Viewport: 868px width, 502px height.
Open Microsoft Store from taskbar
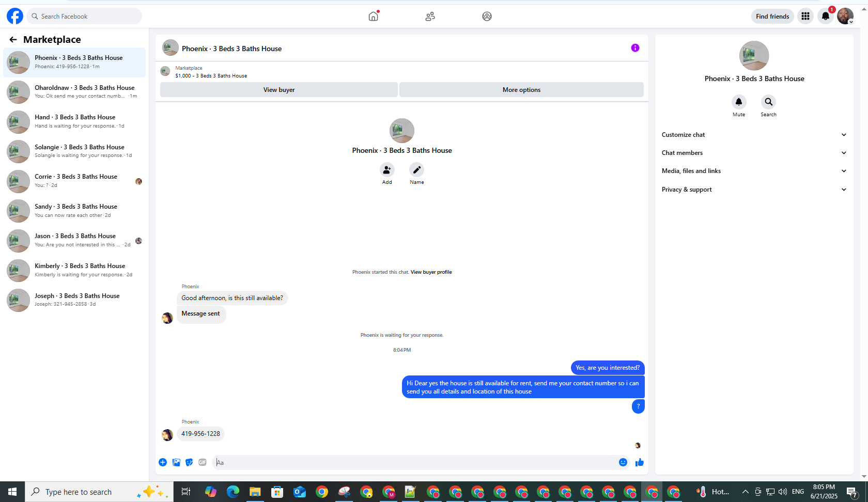pos(277,492)
